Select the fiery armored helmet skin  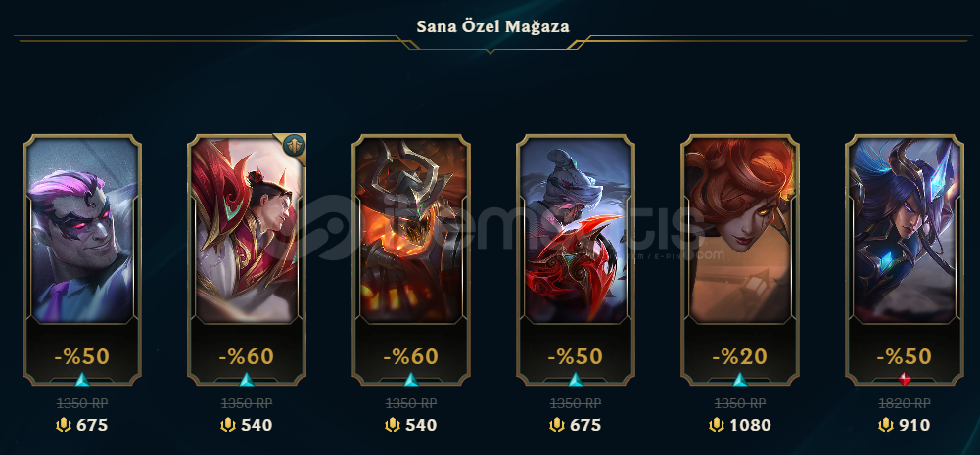tap(411, 230)
